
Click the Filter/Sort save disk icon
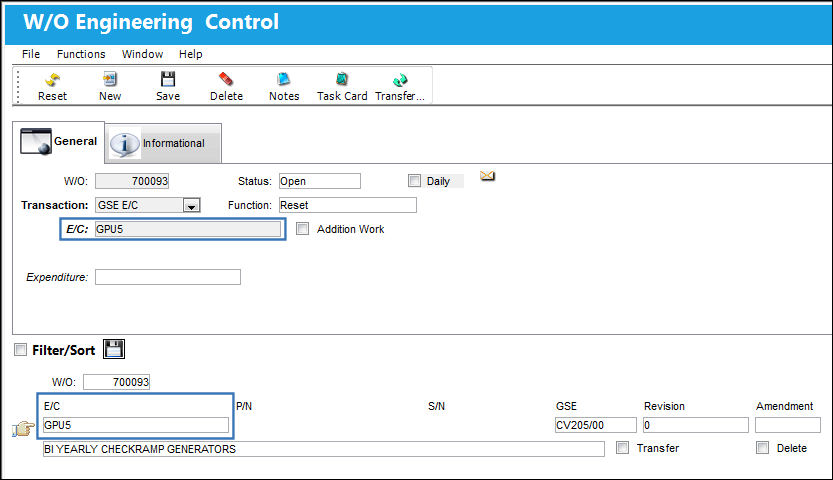pyautogui.click(x=114, y=349)
